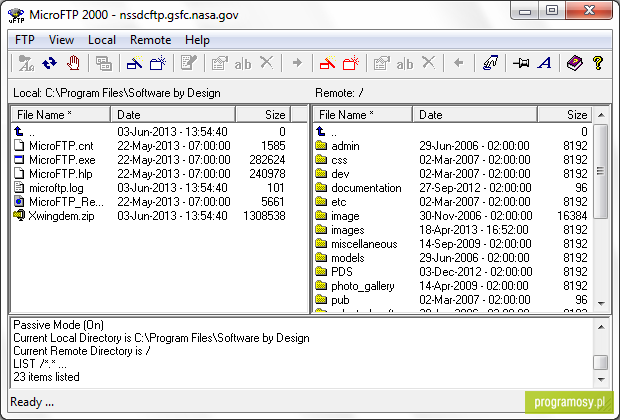Click log pane scrollbar down arrow

point(601,379)
